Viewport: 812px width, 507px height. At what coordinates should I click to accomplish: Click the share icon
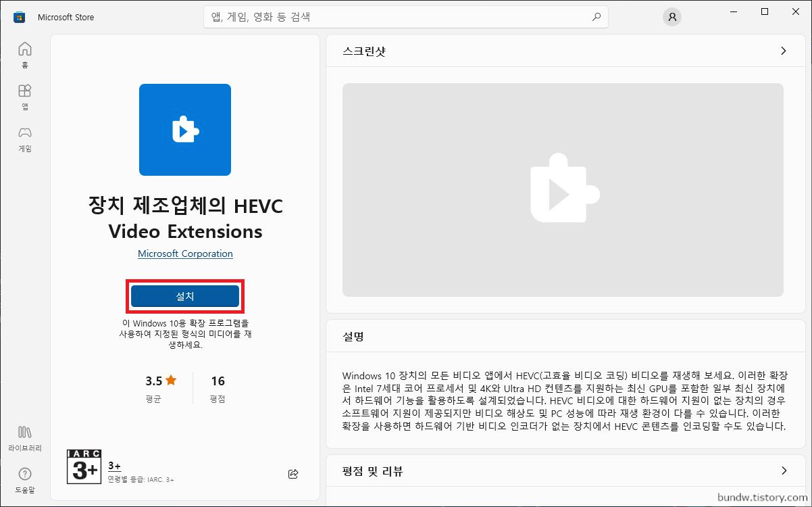coord(293,474)
